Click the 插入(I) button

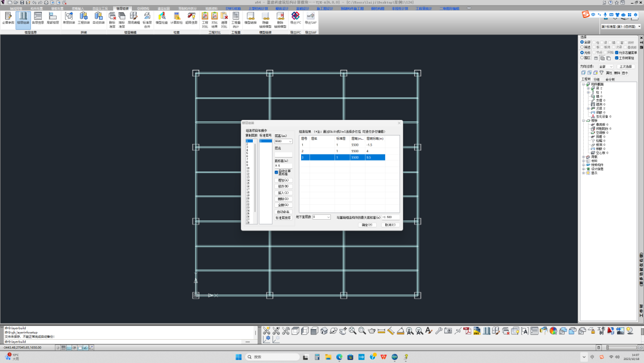283,193
